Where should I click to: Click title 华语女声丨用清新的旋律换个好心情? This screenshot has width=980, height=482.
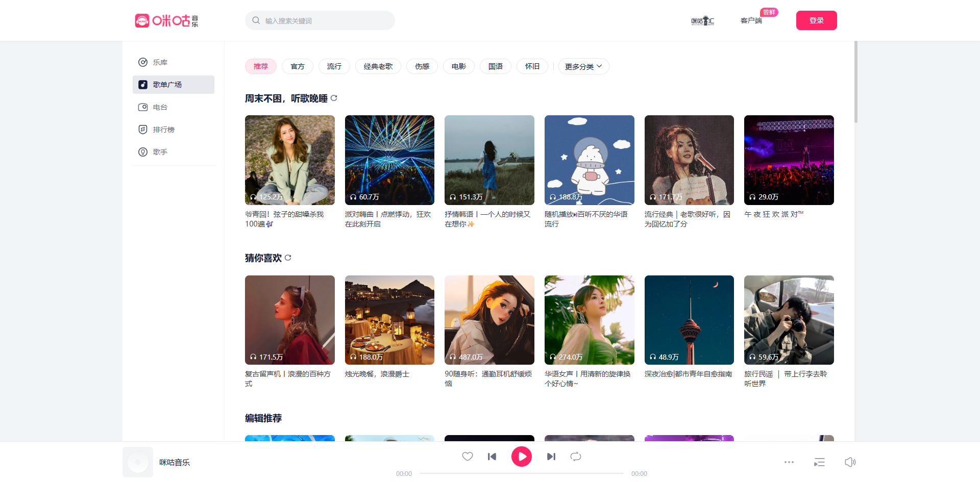pyautogui.click(x=587, y=378)
